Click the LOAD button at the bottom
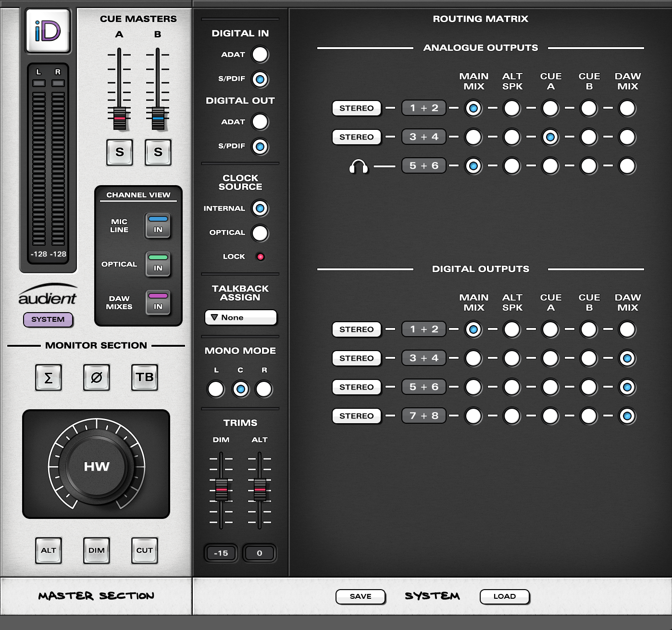This screenshot has height=630, width=672. point(504,596)
